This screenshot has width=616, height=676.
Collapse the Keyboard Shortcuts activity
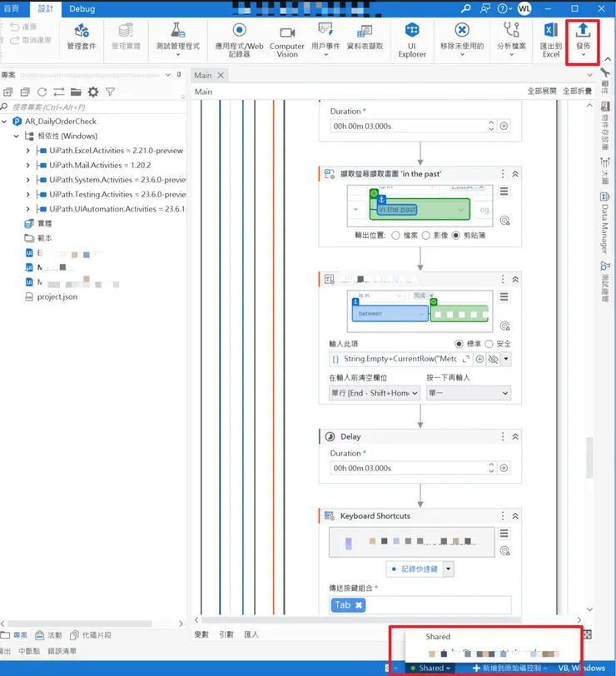pos(515,516)
